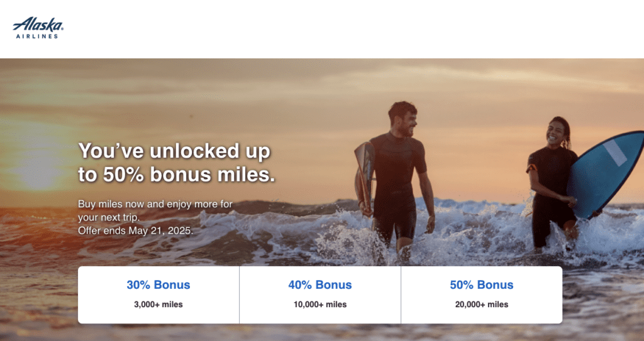The image size is (644, 341).
Task: Click the 20,000+ miles label
Action: (482, 305)
